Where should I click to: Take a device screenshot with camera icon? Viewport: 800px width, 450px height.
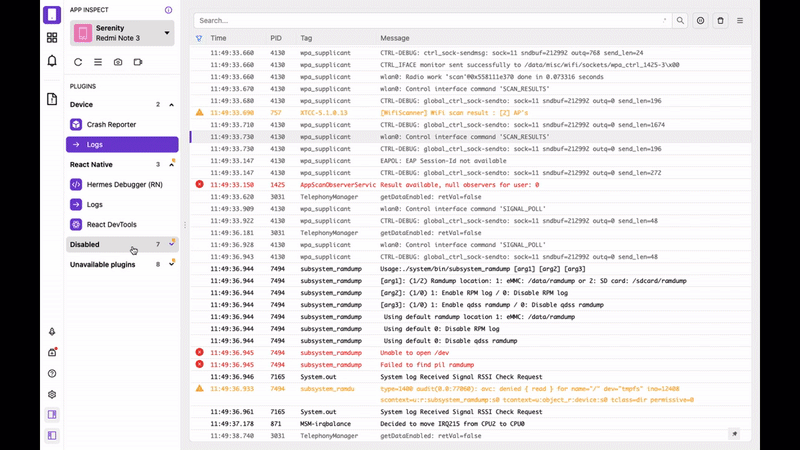click(x=118, y=62)
